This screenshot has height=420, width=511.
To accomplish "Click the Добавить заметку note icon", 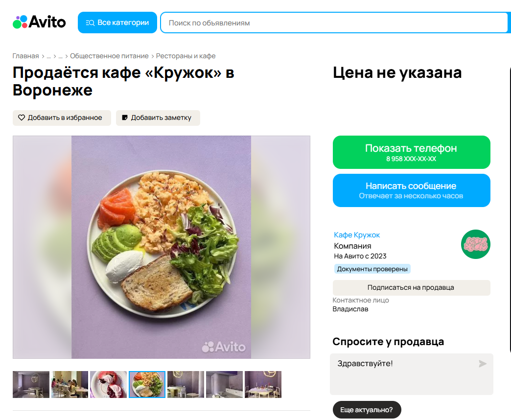I will (x=124, y=117).
